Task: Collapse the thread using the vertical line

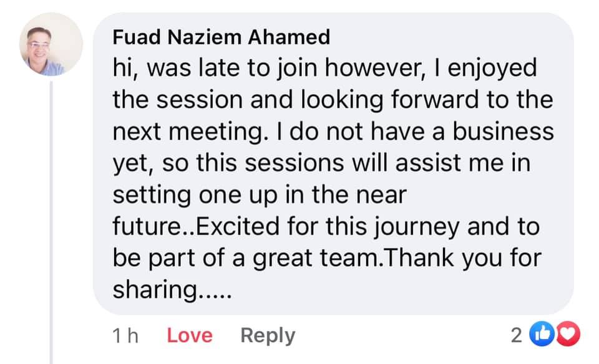Action: tap(51, 223)
